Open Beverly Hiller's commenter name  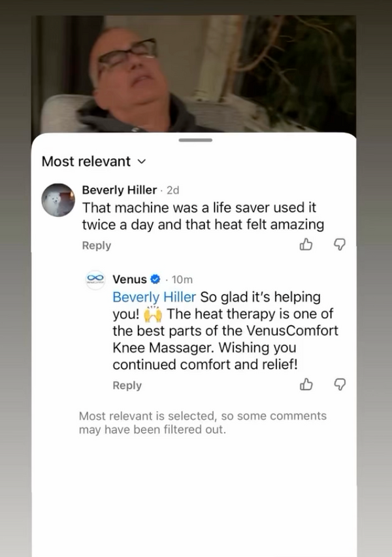click(120, 190)
